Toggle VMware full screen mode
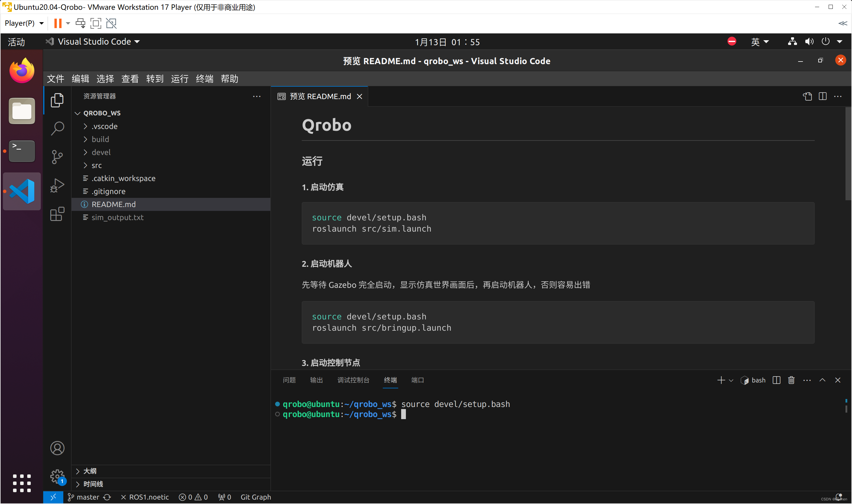Image resolution: width=852 pixels, height=504 pixels. [x=96, y=23]
